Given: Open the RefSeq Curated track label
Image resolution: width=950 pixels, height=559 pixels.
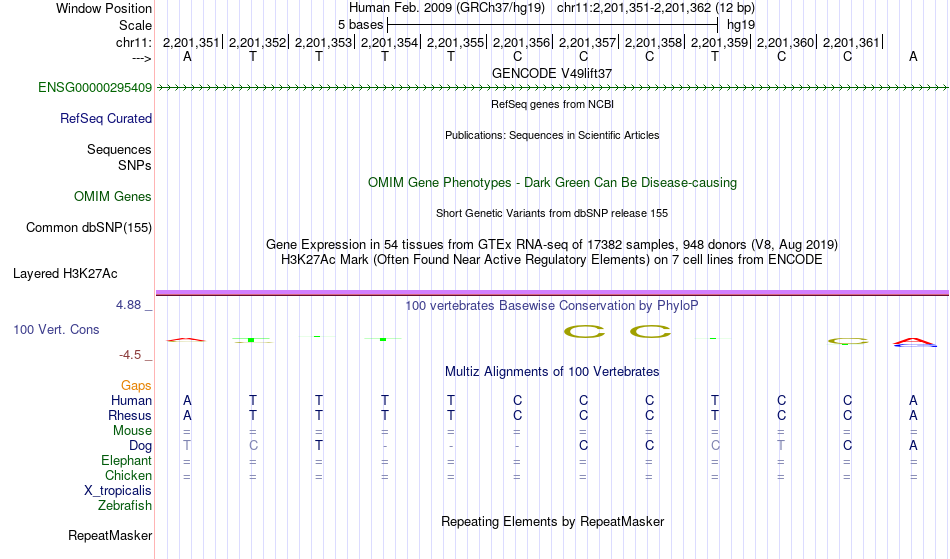Looking at the screenshot, I should 106,119.
